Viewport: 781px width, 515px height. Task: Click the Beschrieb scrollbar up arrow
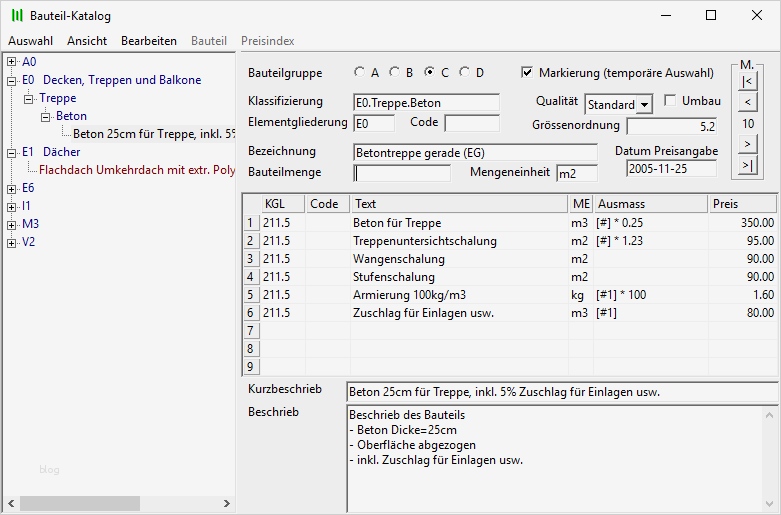pos(770,415)
